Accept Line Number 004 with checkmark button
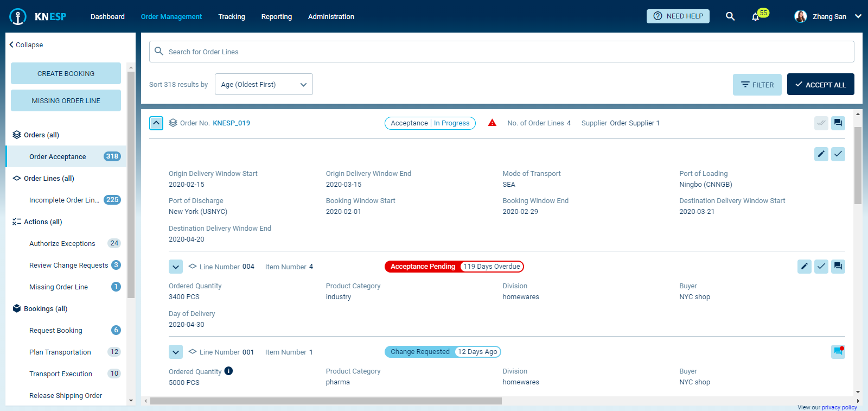Image resolution: width=868 pixels, height=411 pixels. (821, 267)
